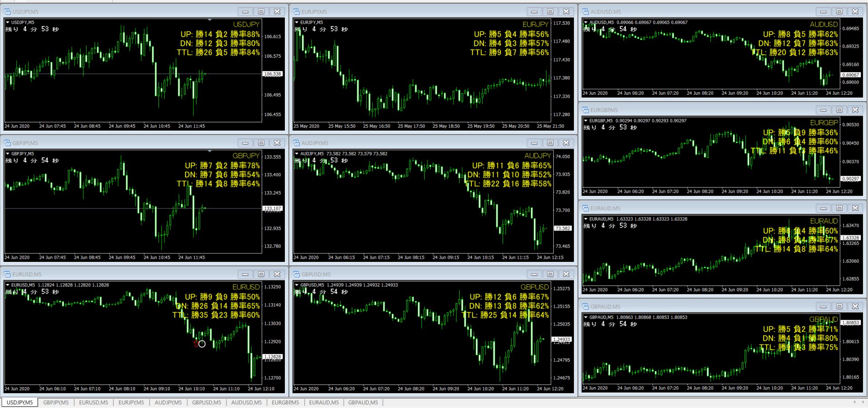Click the AUDJPY,M5 chart window icon

[x=297, y=143]
